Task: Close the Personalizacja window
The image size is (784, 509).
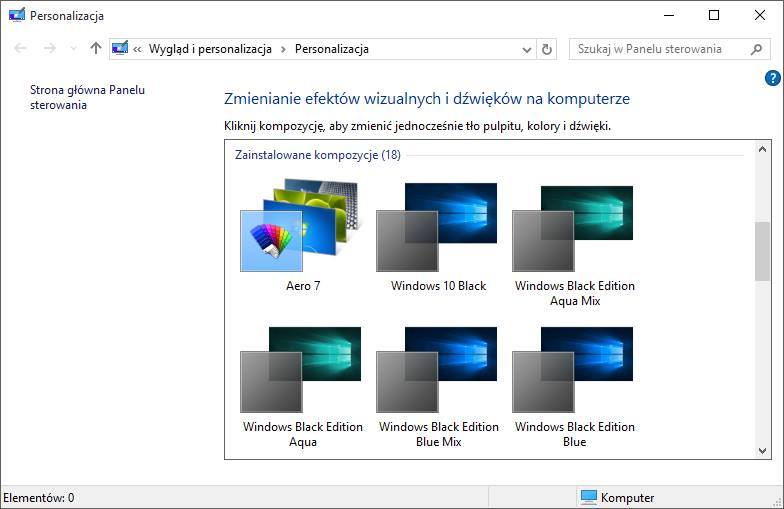Action: tap(760, 16)
